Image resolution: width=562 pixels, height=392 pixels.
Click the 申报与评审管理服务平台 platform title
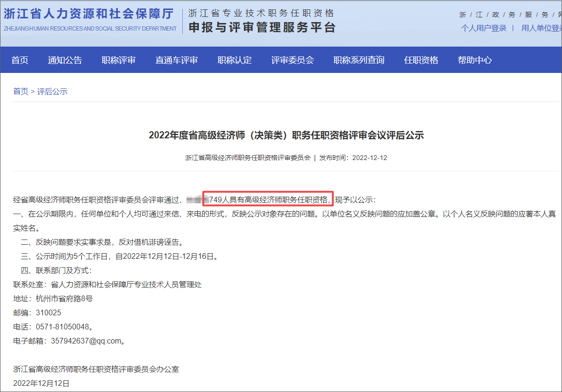click(261, 26)
